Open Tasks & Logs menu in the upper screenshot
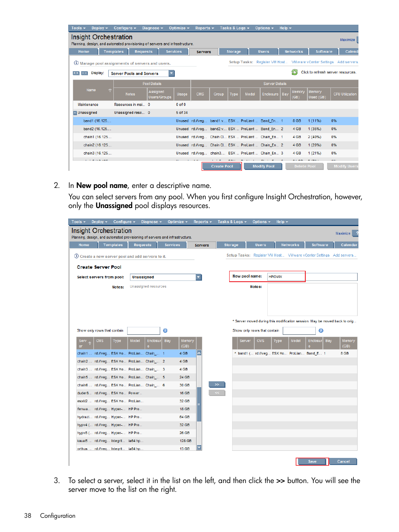Image resolution: width=399 pixels, height=532 pixels. (235, 28)
